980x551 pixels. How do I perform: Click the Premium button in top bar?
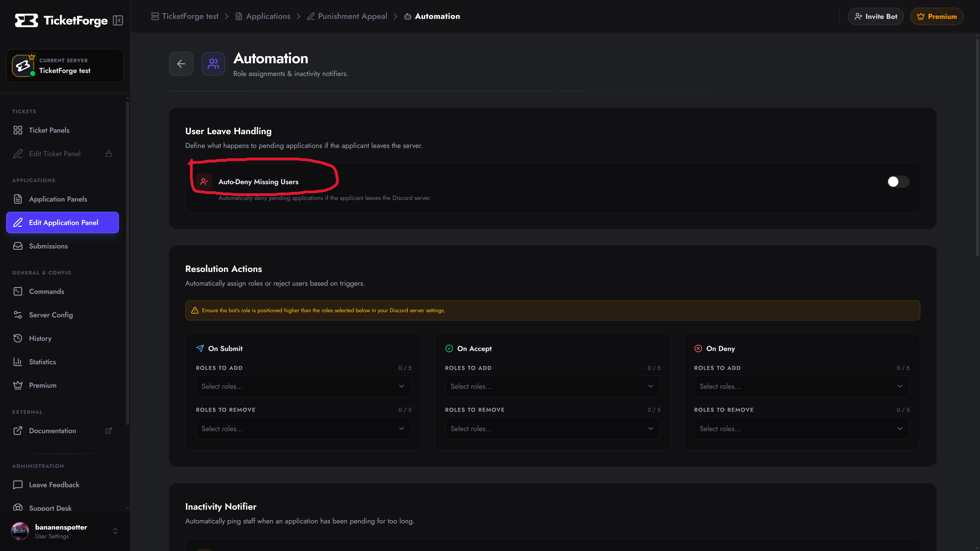937,16
